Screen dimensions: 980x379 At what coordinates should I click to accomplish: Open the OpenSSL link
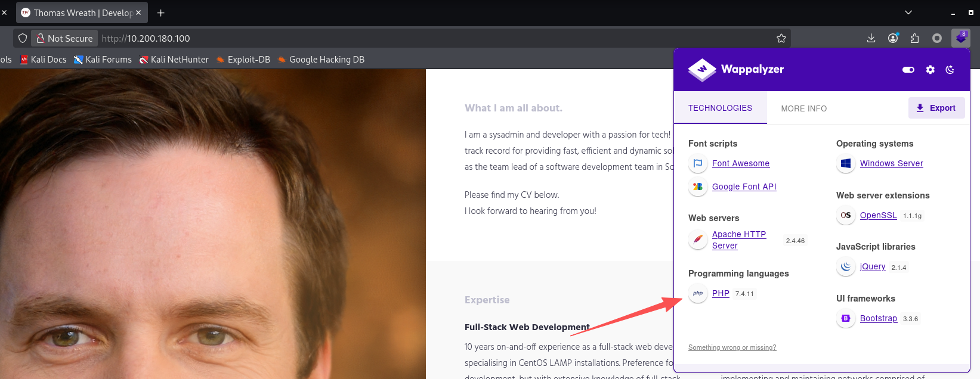click(878, 215)
